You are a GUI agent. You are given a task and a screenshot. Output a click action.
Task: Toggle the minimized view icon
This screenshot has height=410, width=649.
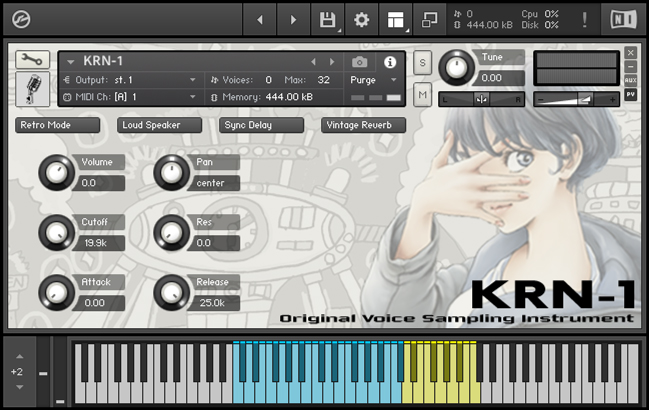click(429, 19)
